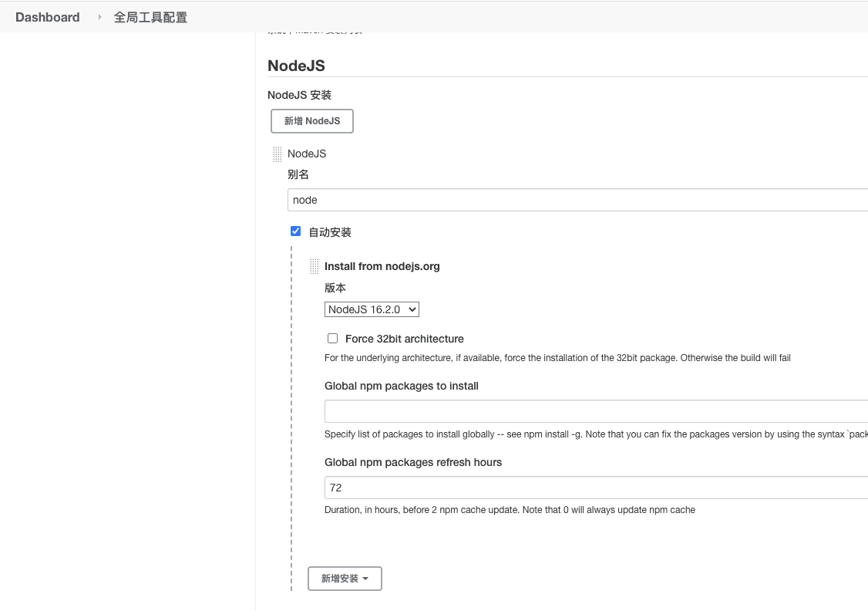Focus the Global npm packages to install field
Image resolution: width=868 pixels, height=611 pixels.
click(x=596, y=412)
